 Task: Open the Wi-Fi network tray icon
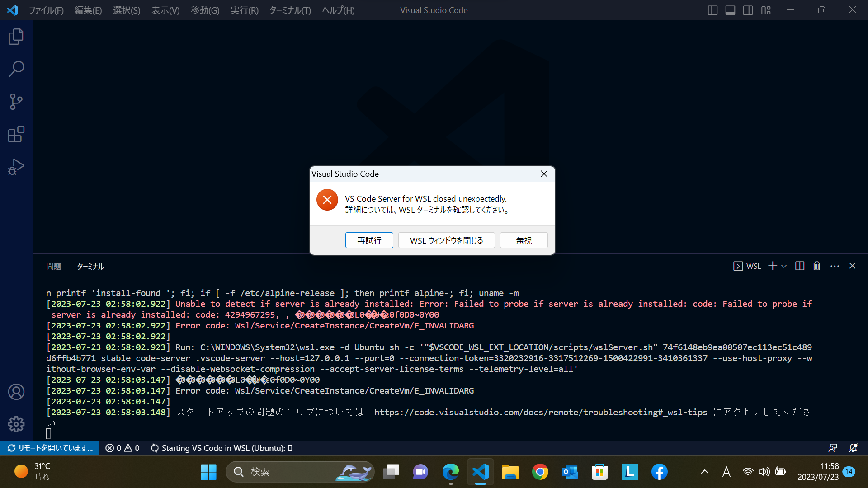click(x=748, y=472)
